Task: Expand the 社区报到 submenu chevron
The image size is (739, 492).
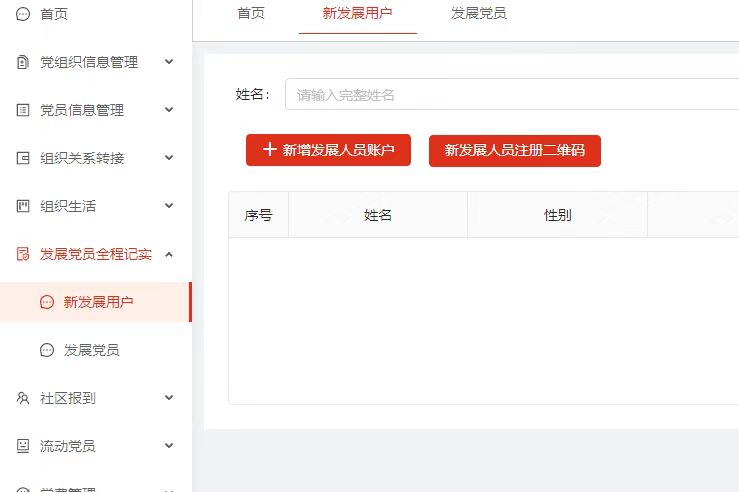Action: point(168,398)
